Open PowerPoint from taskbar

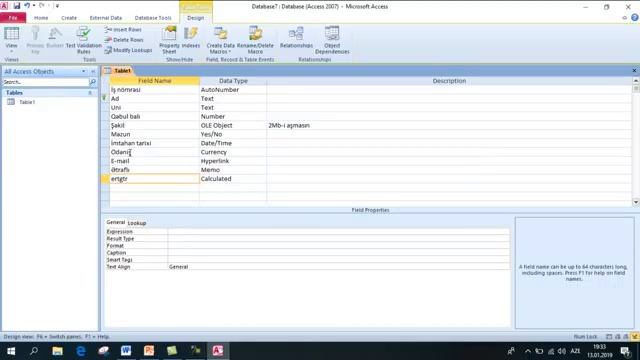pyautogui.click(x=149, y=351)
